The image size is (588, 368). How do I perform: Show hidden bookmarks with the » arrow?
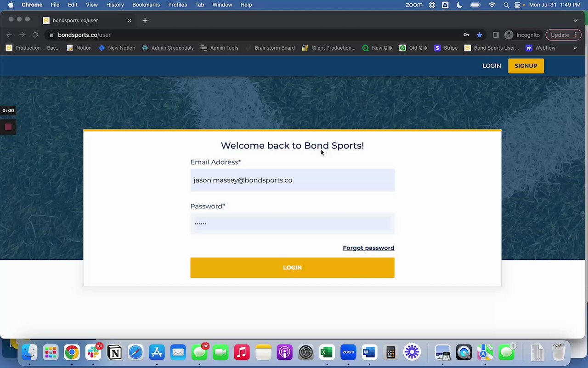click(575, 48)
